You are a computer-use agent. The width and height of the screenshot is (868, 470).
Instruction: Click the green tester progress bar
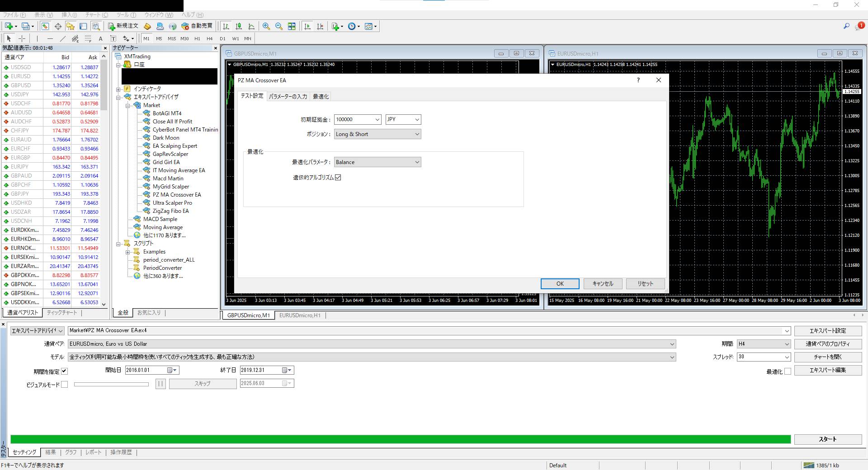401,439
